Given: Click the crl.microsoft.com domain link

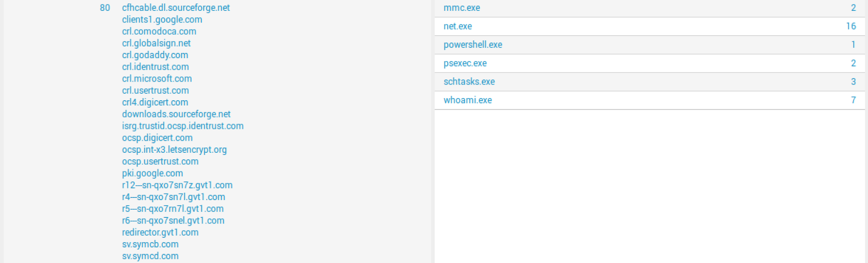Looking at the screenshot, I should pyautogui.click(x=157, y=79).
